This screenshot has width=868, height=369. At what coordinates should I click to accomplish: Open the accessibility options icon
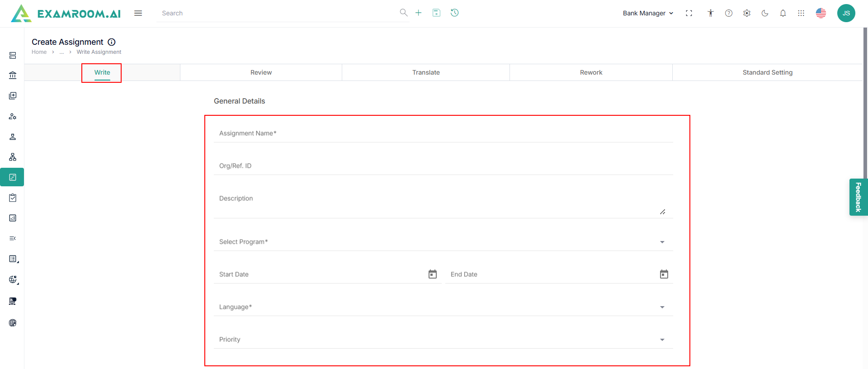711,13
